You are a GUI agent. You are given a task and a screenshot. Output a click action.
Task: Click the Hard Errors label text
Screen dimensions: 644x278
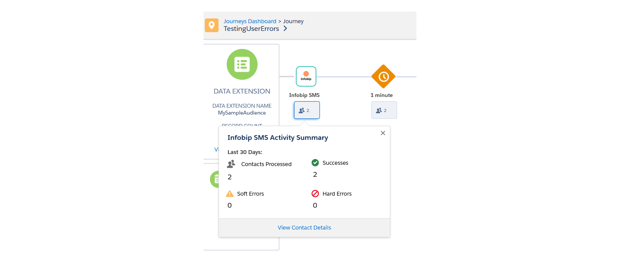(337, 194)
